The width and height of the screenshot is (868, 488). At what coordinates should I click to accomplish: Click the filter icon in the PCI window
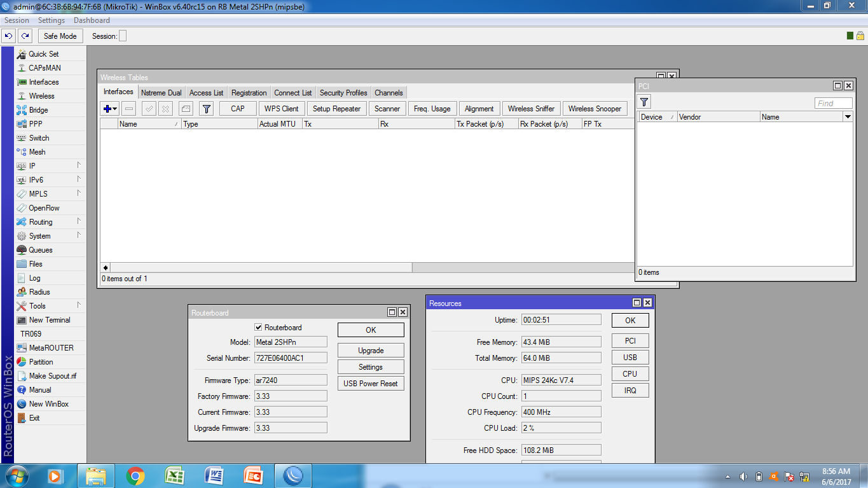click(644, 102)
